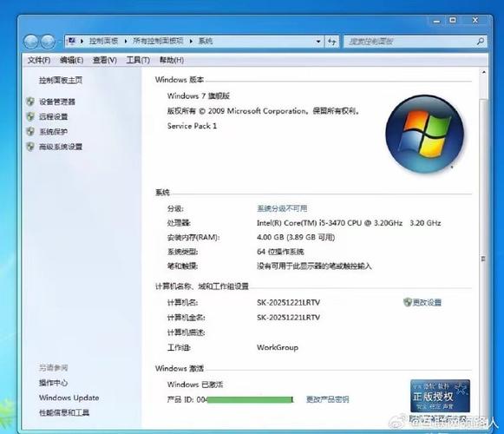Image resolution: width=504 pixels, height=434 pixels.
Task: Minimize the System window
Action: (x=436, y=21)
